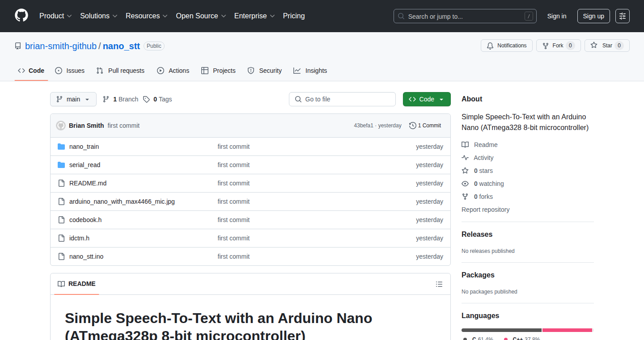Click the "first commit" message beside Brian Smith
The image size is (644, 340).
point(124,126)
